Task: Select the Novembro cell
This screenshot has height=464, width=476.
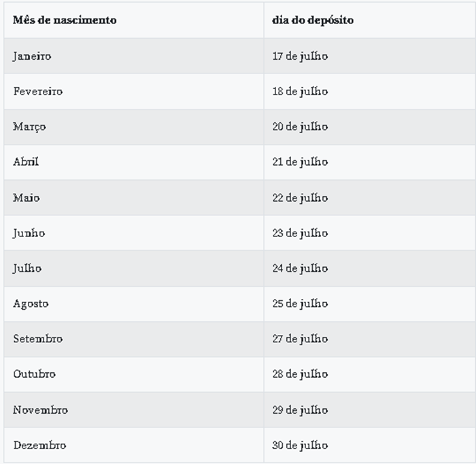Action: point(41,410)
